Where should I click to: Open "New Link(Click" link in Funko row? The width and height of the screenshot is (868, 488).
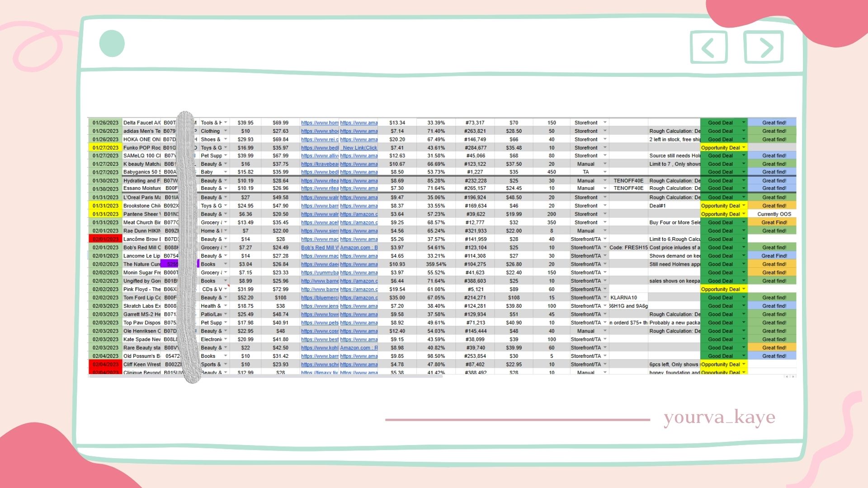[360, 148]
